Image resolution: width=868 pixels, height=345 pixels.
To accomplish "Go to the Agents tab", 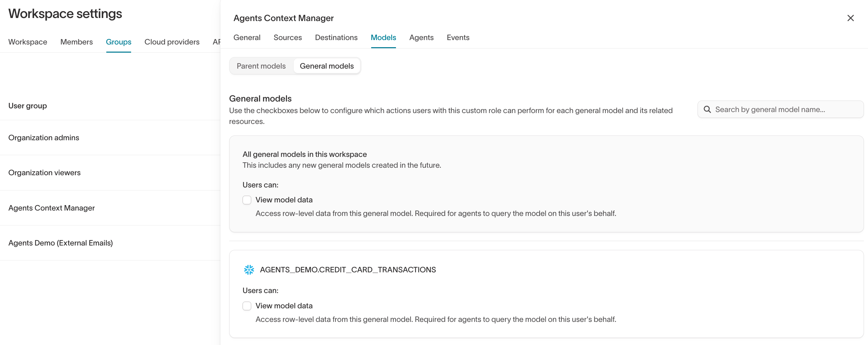I will (421, 37).
